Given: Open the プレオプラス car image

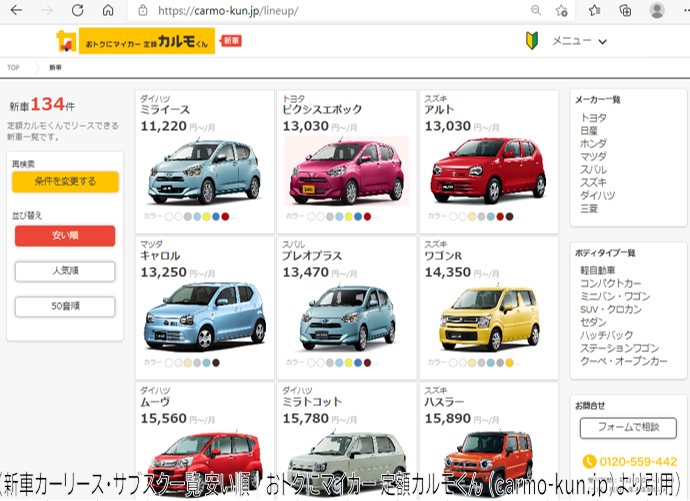Looking at the screenshot, I should pyautogui.click(x=347, y=318).
